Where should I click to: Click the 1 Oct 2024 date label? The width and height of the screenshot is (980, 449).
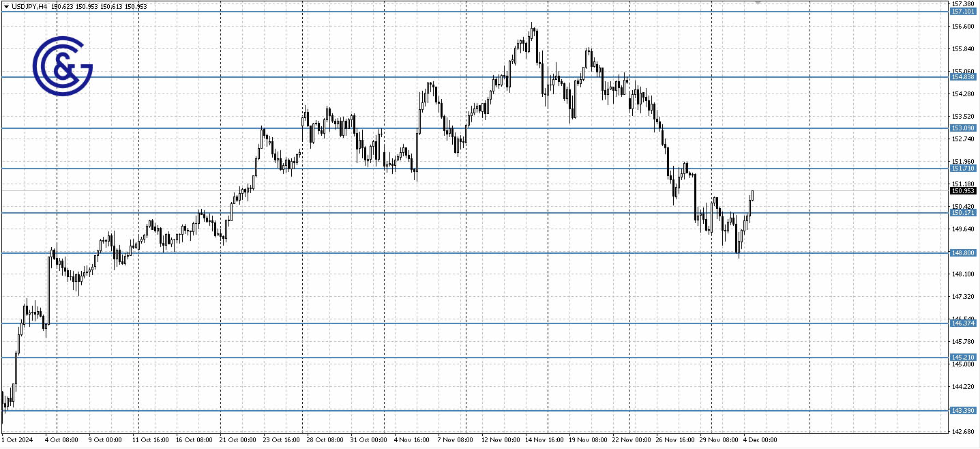click(x=17, y=440)
